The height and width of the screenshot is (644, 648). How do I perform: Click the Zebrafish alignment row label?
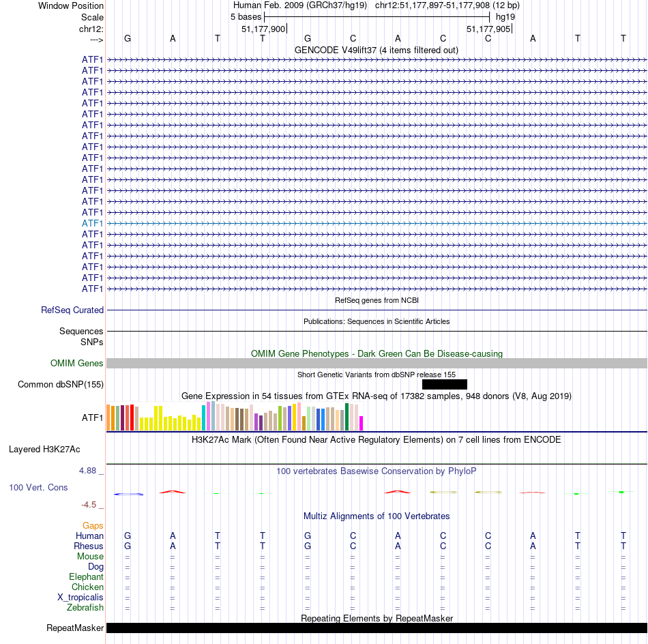click(x=85, y=608)
